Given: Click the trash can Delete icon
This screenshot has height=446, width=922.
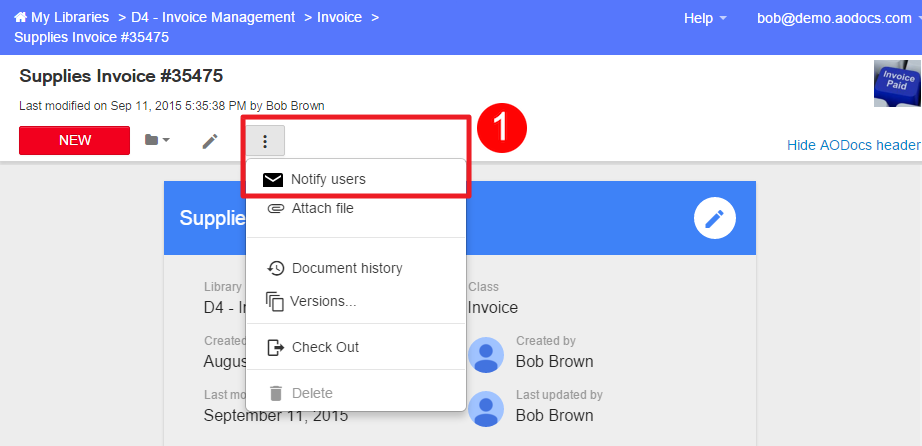Looking at the screenshot, I should (275, 393).
